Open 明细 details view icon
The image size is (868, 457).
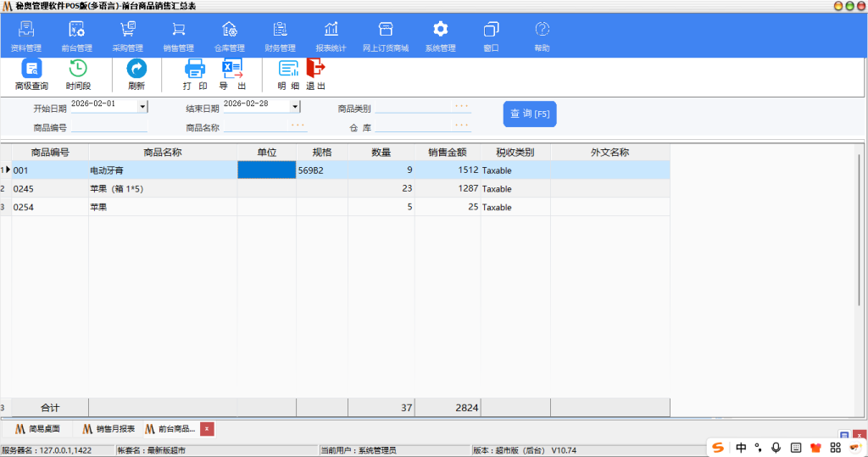click(288, 70)
